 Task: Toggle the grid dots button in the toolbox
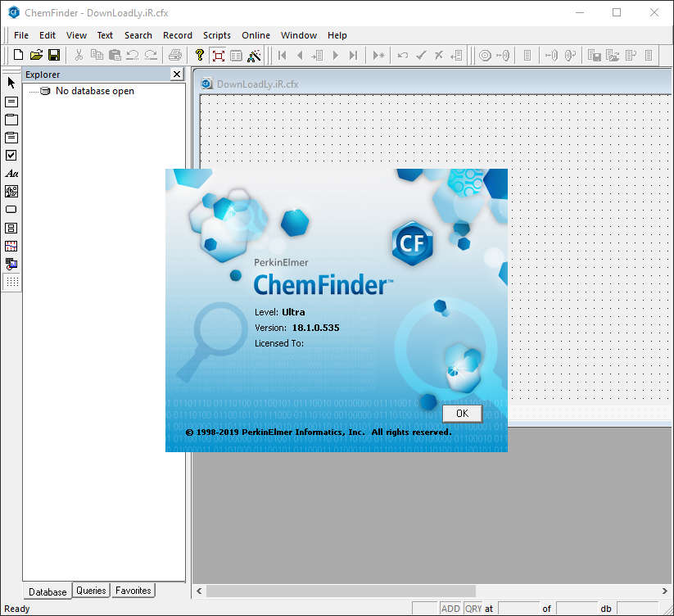pyautogui.click(x=11, y=282)
